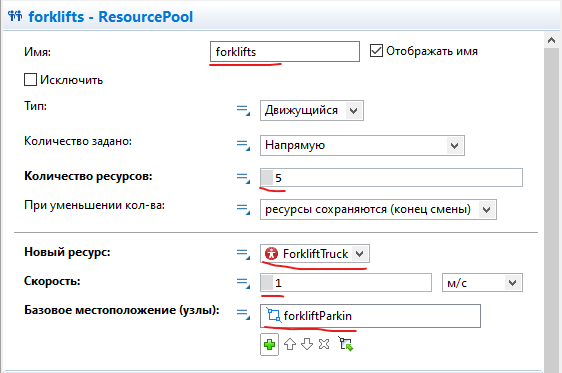Enable the Исключить checkbox
The height and width of the screenshot is (373, 562).
[x=30, y=80]
